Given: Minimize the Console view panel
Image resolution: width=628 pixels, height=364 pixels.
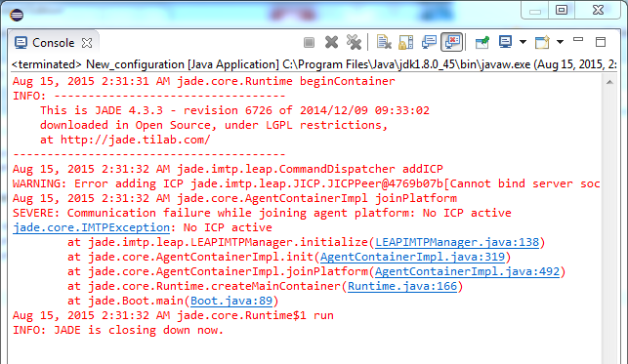Looking at the screenshot, I should pos(578,40).
